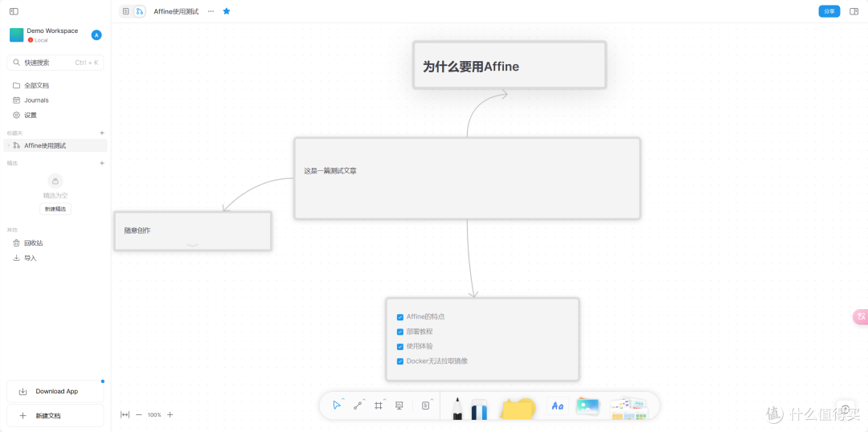Image resolution: width=868 pixels, height=432 pixels.
Task: Open 导入 import
Action: [x=55, y=258]
